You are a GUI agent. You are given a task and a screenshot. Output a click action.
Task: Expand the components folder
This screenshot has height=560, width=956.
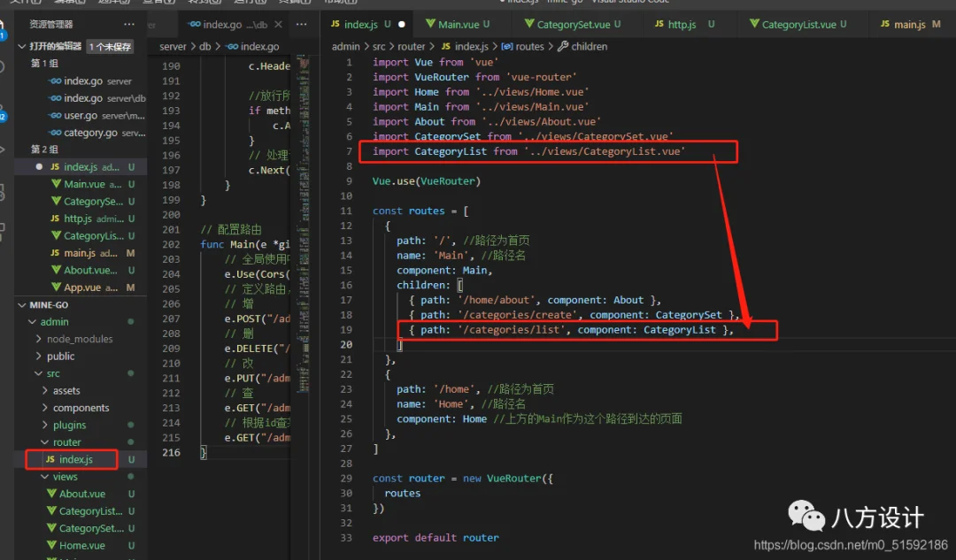click(x=45, y=408)
